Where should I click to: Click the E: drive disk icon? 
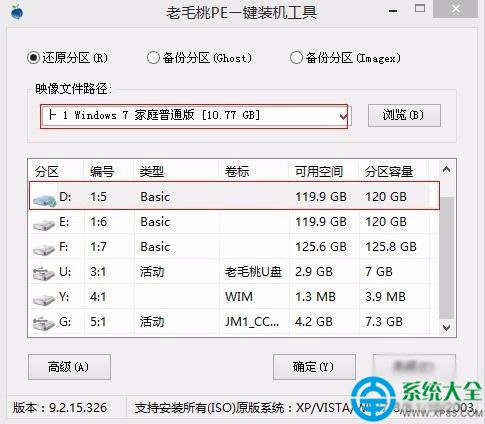tap(44, 224)
